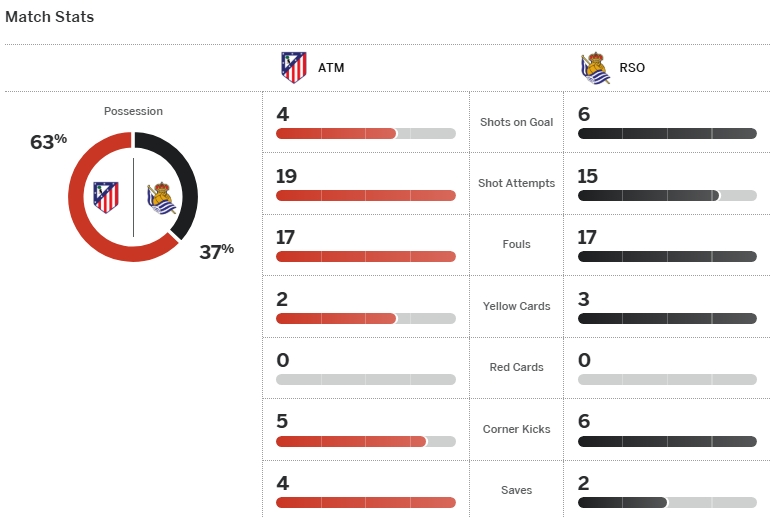Click ATM Red Cards empty bar

point(365,379)
